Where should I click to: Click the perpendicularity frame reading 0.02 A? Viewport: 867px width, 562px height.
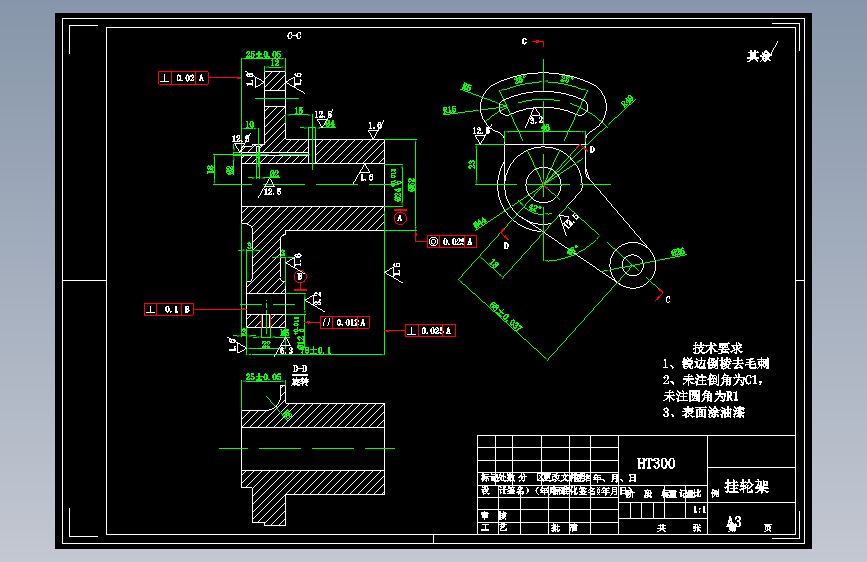(183, 78)
